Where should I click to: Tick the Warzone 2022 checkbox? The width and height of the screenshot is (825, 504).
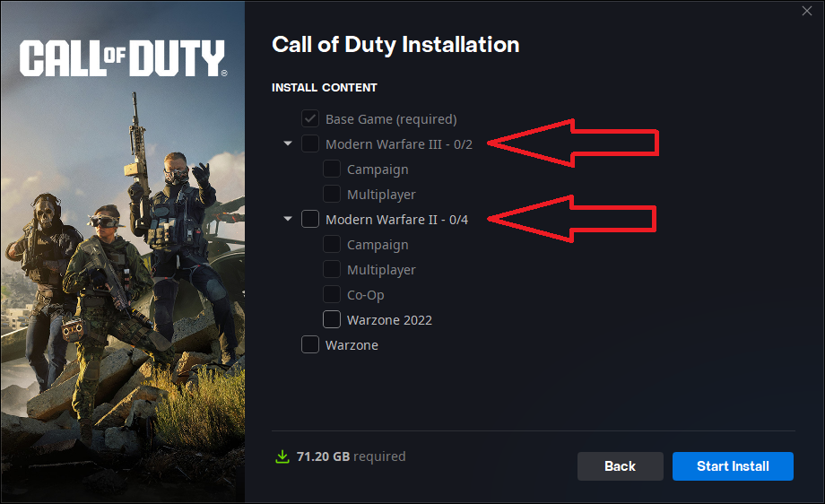point(332,319)
